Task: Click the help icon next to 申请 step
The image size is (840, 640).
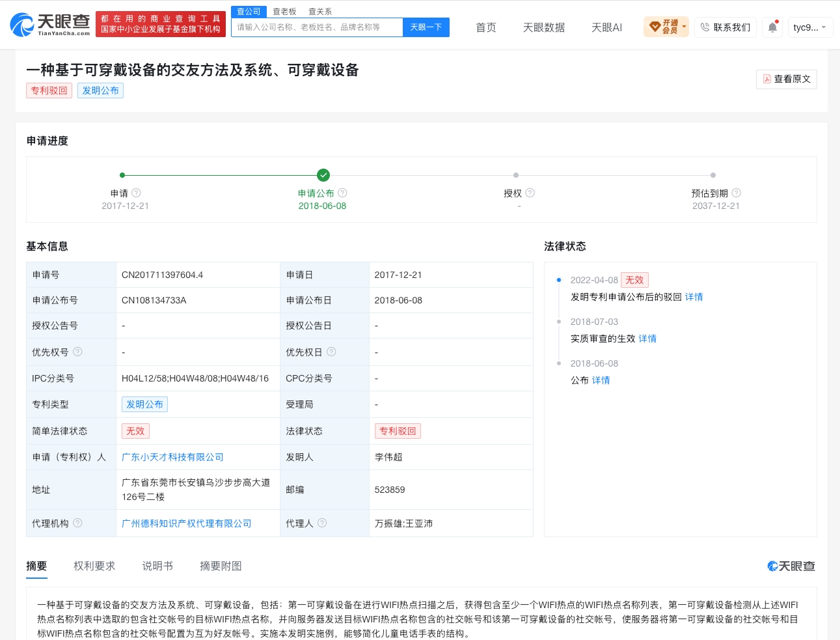Action: point(136,193)
